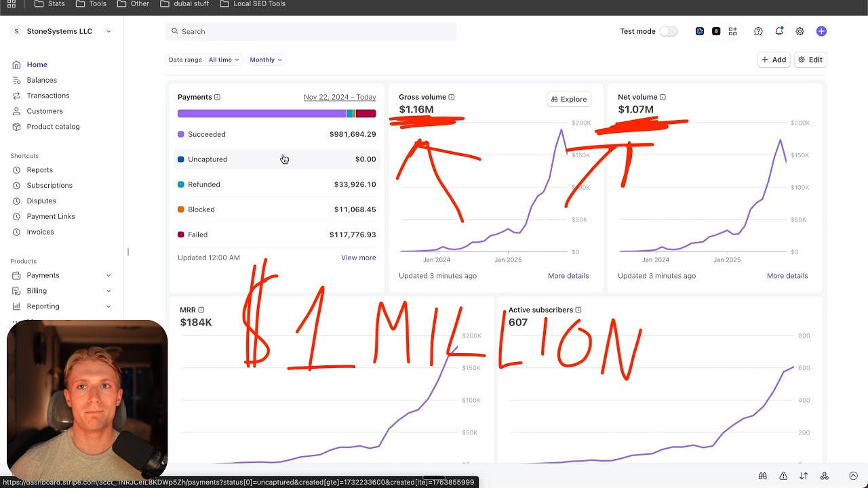The image size is (868, 488).
Task: Open the Monthly interval dropdown
Action: (266, 60)
